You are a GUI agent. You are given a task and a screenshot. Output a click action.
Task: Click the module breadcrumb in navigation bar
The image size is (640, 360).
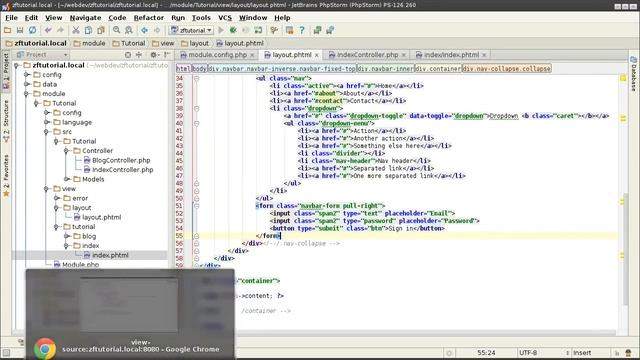[89, 43]
